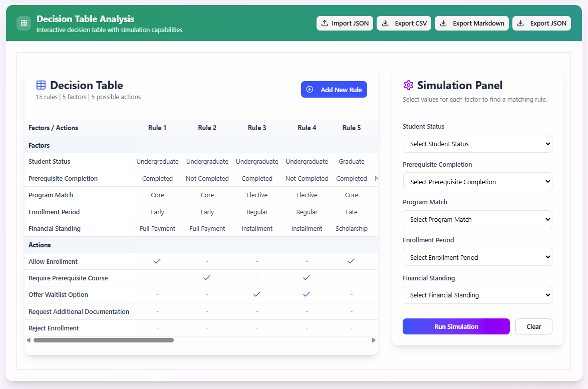Clear the simulation selections
Viewport: 588px width, 389px height.
click(x=533, y=326)
